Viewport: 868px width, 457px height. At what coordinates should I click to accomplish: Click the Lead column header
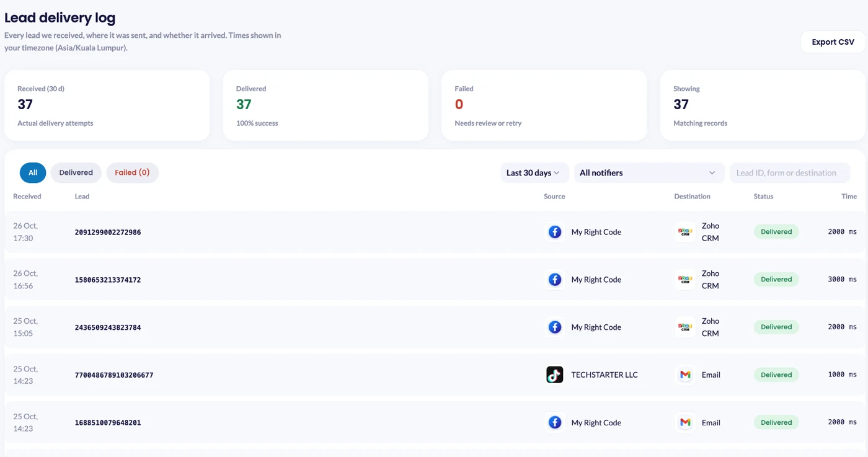coord(82,197)
